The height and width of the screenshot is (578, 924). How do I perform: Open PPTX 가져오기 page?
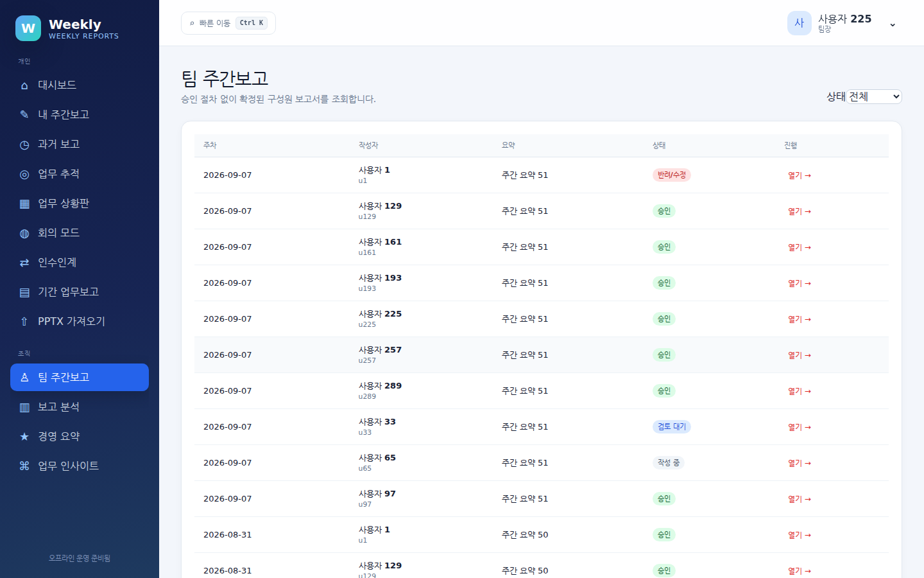click(80, 321)
